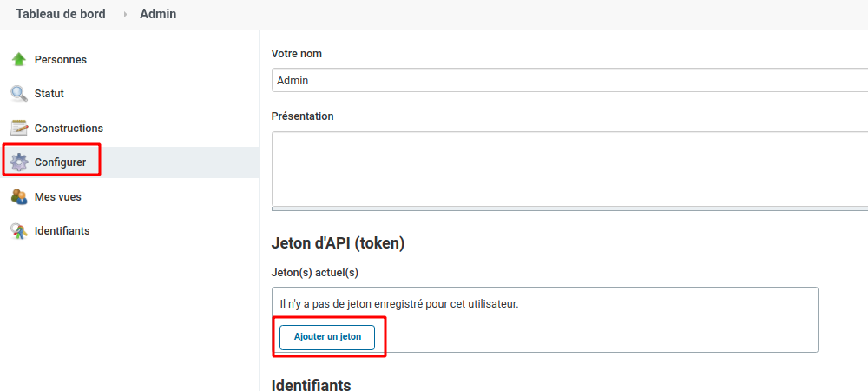Click the Admin breadcrumb item

point(158,14)
